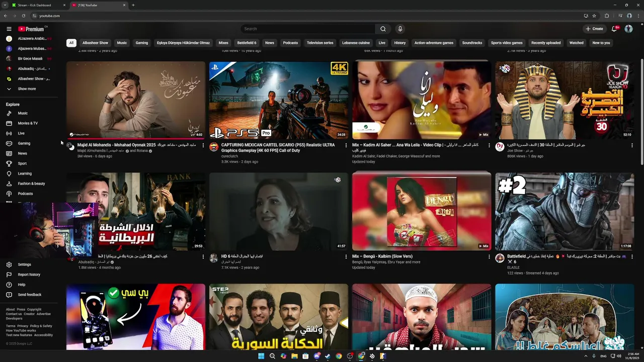Select the All filter chip
The image size is (644, 362).
click(71, 43)
